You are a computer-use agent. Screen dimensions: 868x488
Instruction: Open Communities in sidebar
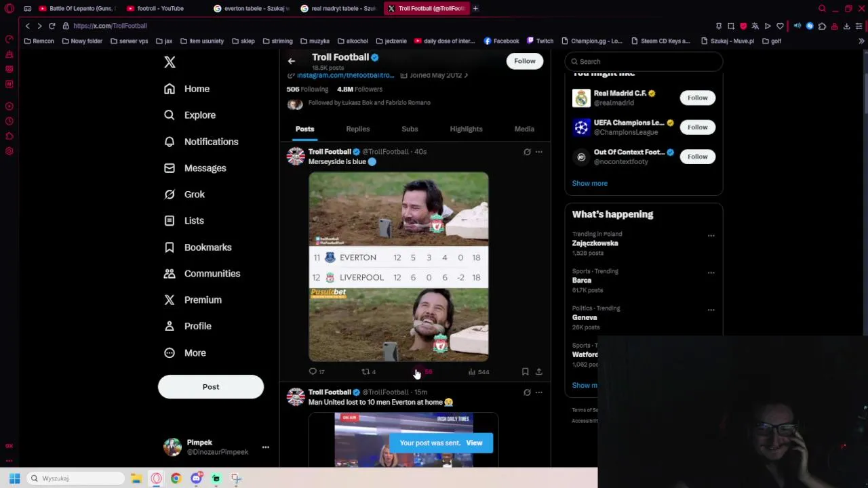point(202,274)
